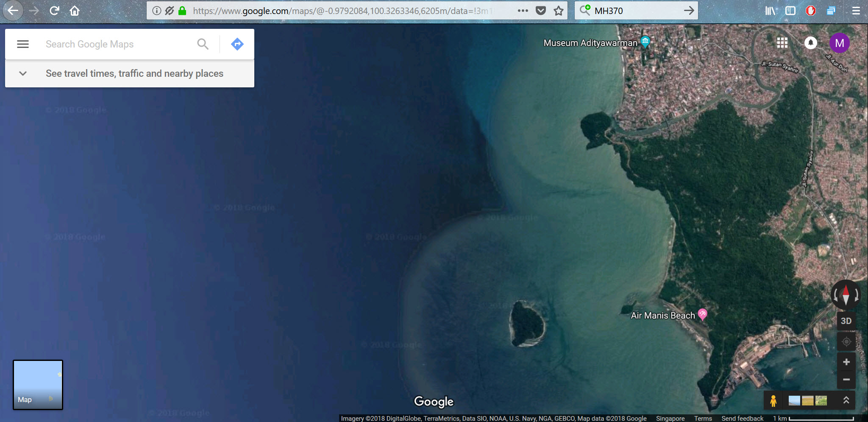Open the Firefox hamburger menu
Image resolution: width=868 pixels, height=422 pixels.
click(856, 11)
